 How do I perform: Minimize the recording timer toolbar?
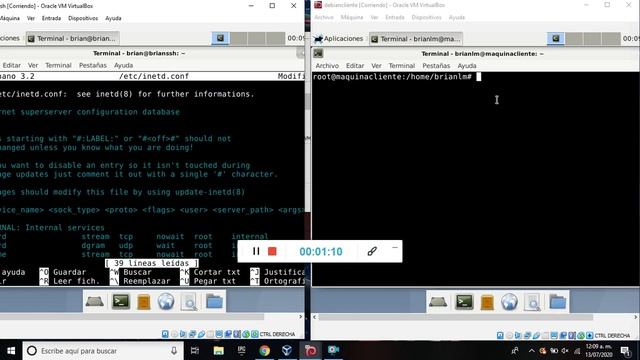click(394, 247)
